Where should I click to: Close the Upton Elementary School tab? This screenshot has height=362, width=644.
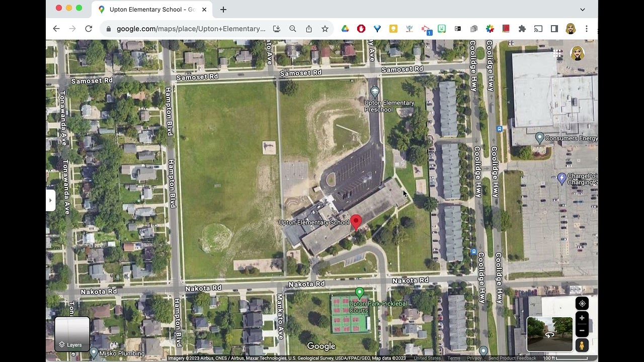coord(204,10)
